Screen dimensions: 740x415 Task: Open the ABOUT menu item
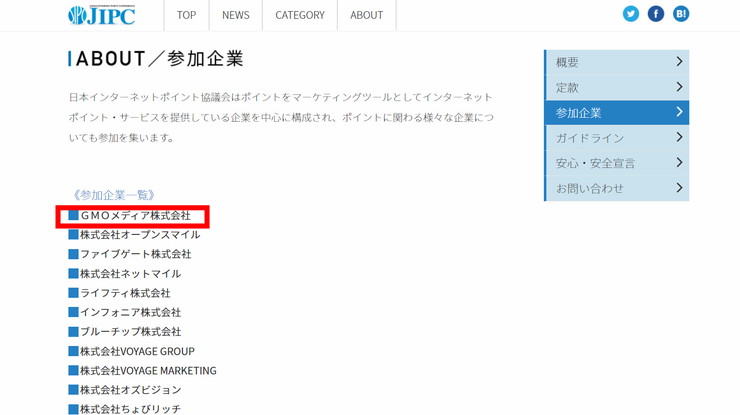pos(367,15)
